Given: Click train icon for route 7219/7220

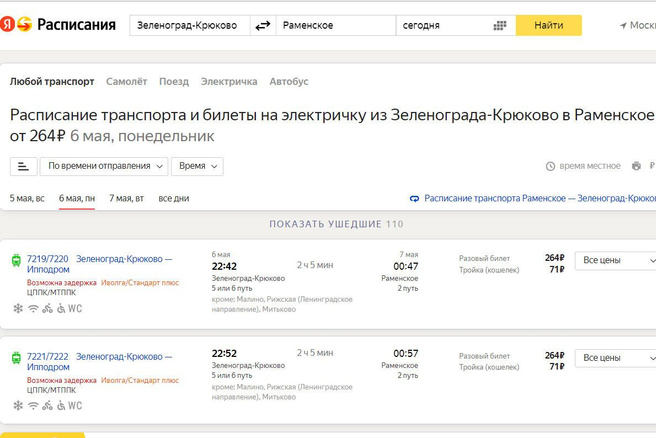Looking at the screenshot, I should (15, 259).
